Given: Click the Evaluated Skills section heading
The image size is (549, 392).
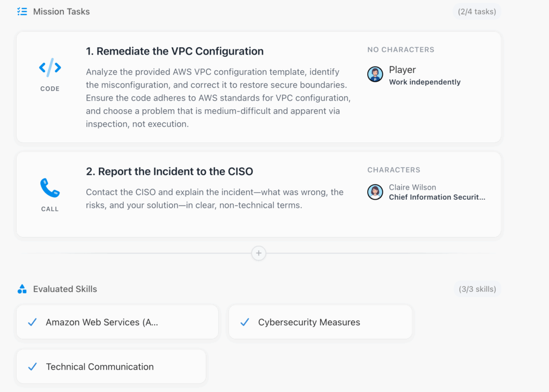Looking at the screenshot, I should 65,289.
